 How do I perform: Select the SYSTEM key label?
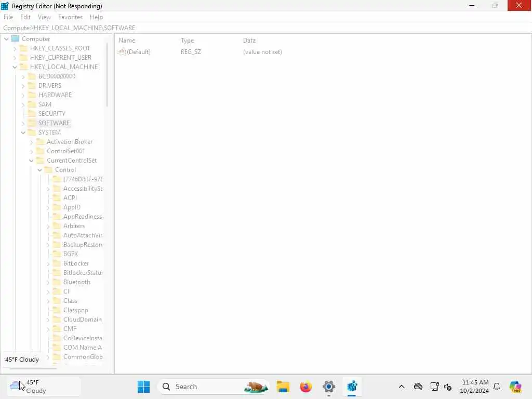click(x=49, y=132)
